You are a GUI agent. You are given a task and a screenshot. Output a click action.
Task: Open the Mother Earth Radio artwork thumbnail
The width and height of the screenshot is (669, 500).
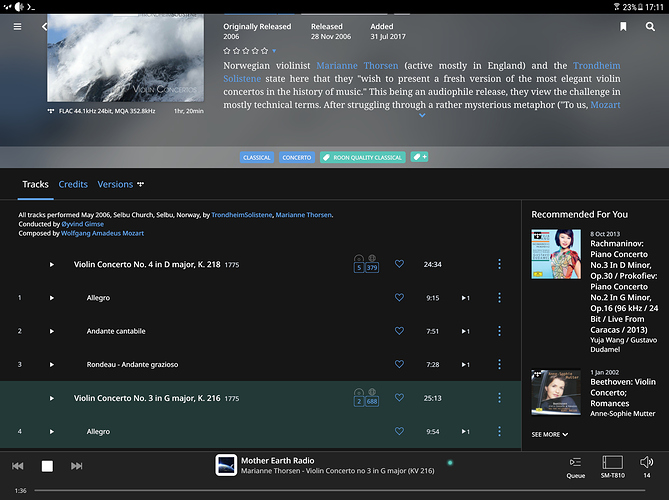click(226, 465)
